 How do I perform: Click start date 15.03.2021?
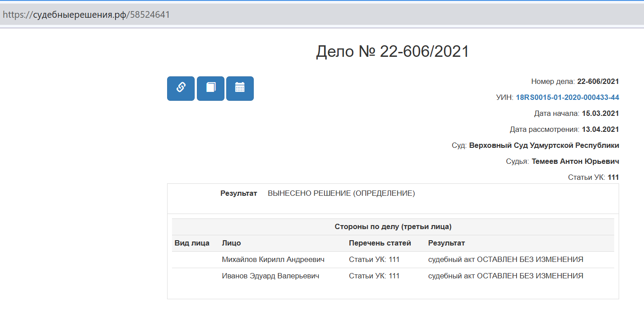600,114
